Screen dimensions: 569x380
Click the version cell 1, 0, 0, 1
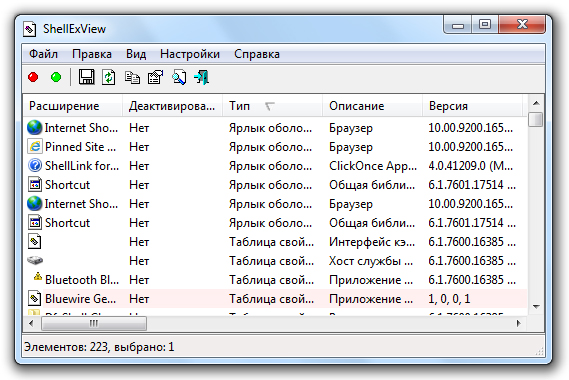[x=449, y=299]
